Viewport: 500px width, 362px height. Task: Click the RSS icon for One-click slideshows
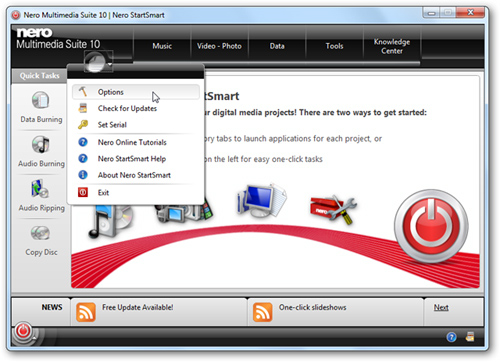click(263, 312)
